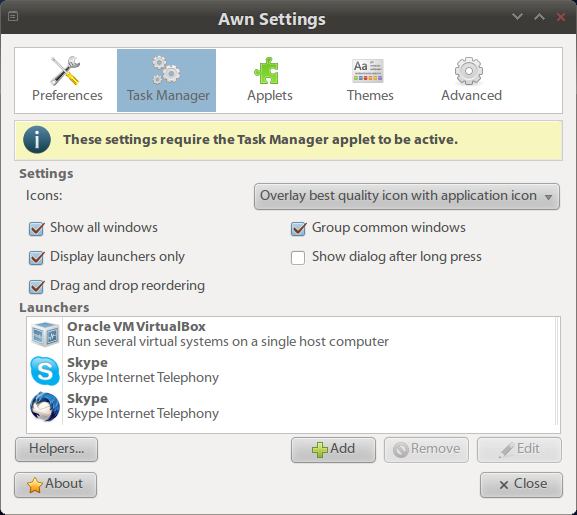Open the Advanced gear icon

point(469,71)
